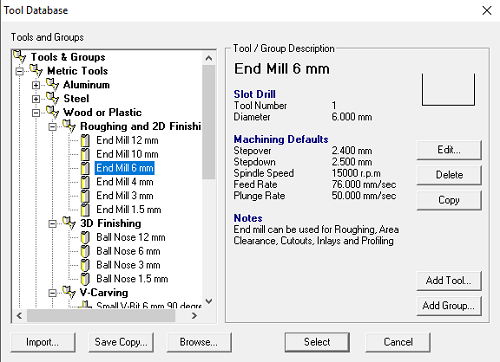
Task: Click the End Mill 3 mm tool icon
Action: tap(85, 196)
